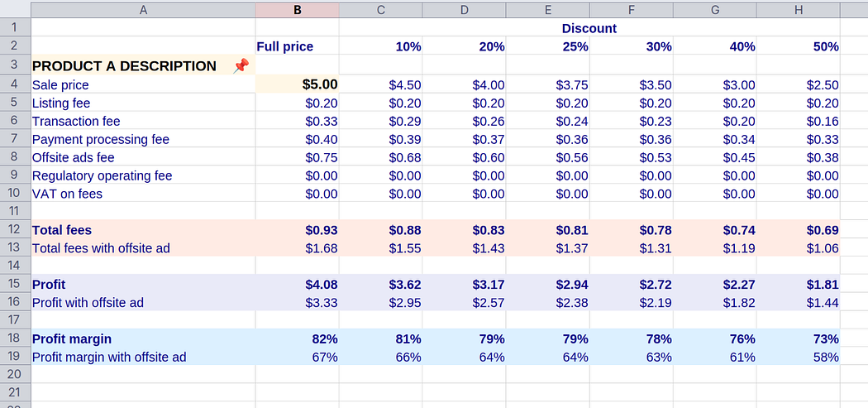Viewport: 868px width, 408px height.
Task: Click the 40% discount header cell
Action: (x=715, y=46)
